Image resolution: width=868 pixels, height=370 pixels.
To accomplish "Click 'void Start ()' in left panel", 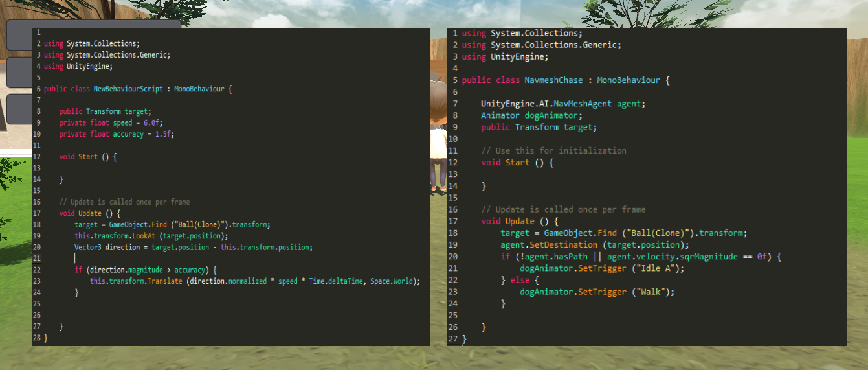I will tap(87, 157).
